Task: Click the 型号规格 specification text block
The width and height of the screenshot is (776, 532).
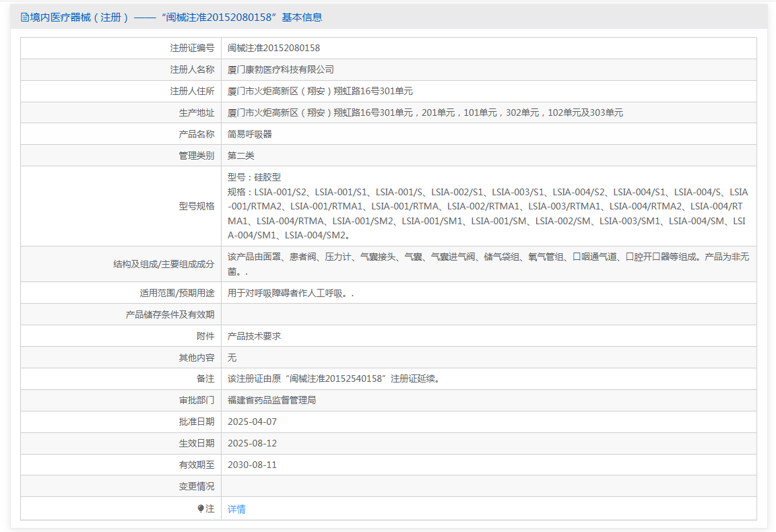Action: tap(488, 206)
